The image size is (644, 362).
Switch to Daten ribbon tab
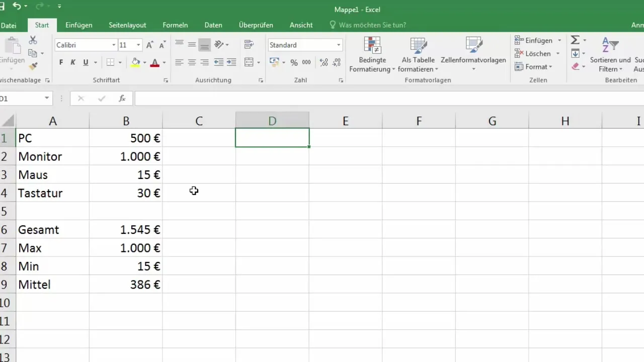(213, 25)
